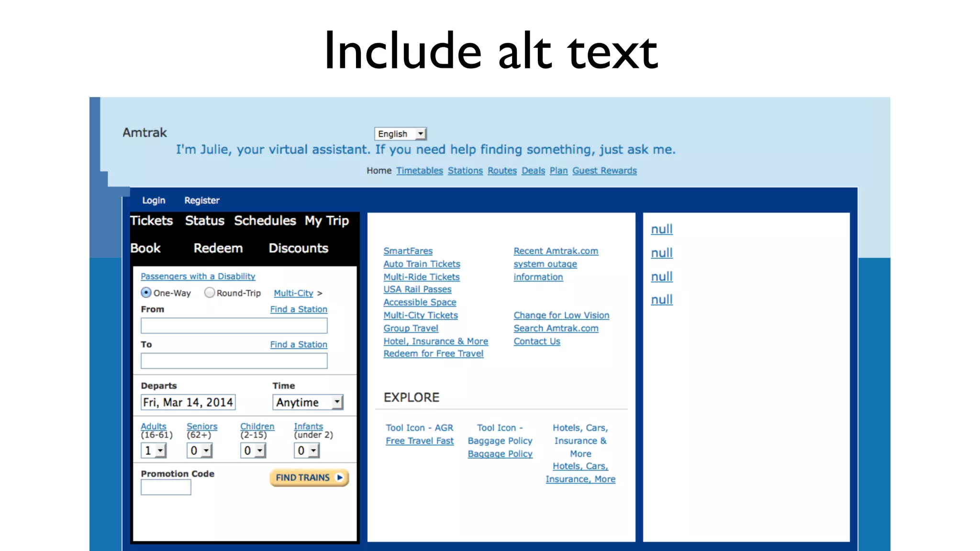980x551 pixels.
Task: Switch to the My Trip tab
Action: tap(327, 221)
